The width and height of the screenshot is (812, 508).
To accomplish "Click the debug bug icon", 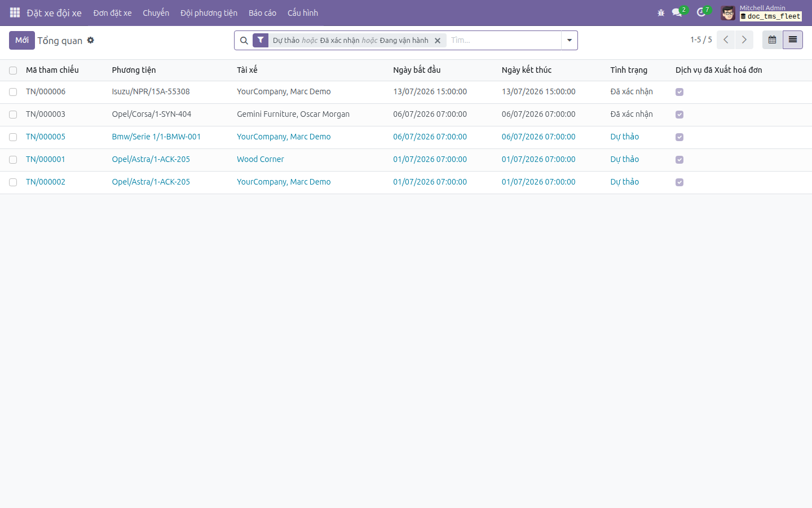I will click(x=661, y=12).
